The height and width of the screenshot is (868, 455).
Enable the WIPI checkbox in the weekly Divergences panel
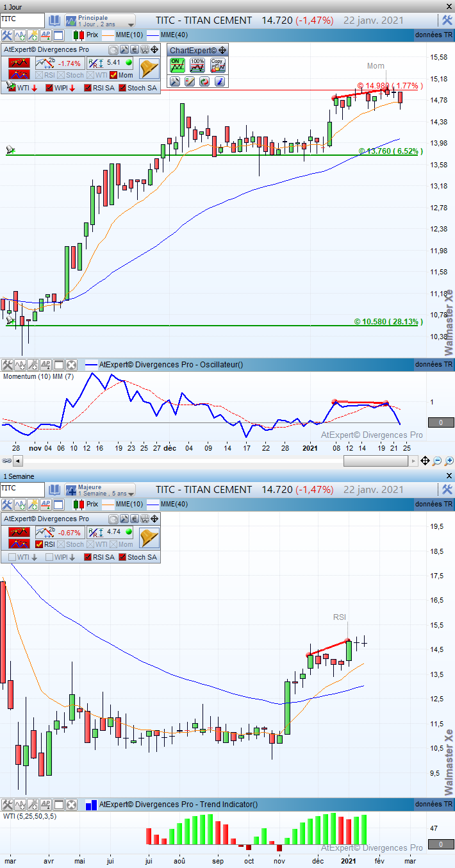click(x=49, y=557)
